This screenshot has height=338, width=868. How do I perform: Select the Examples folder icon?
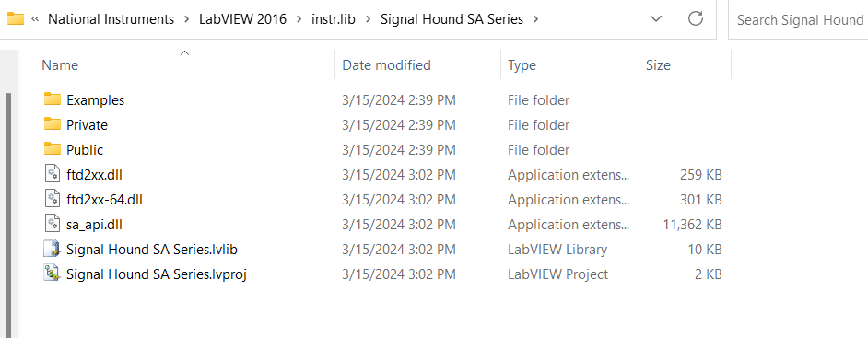point(52,99)
